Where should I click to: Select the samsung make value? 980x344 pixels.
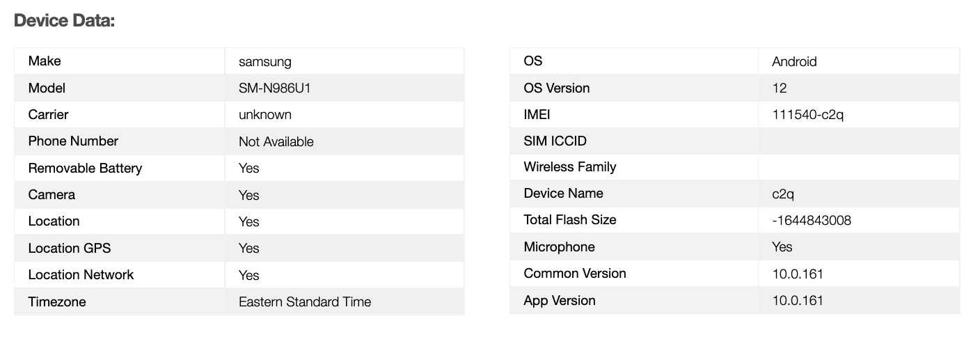pyautogui.click(x=264, y=61)
